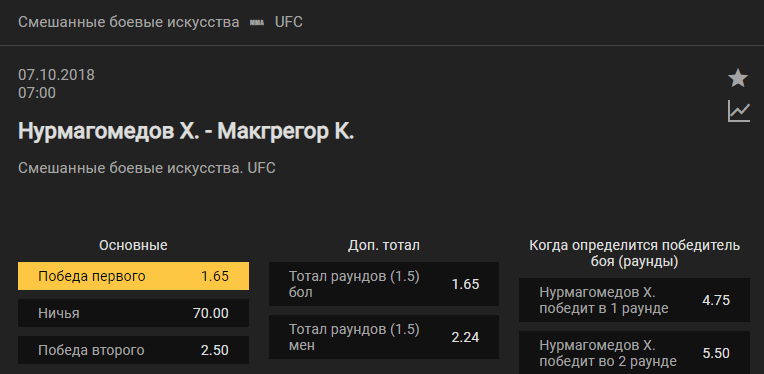
Task: Add the match to favorites with star icon
Action: point(738,78)
